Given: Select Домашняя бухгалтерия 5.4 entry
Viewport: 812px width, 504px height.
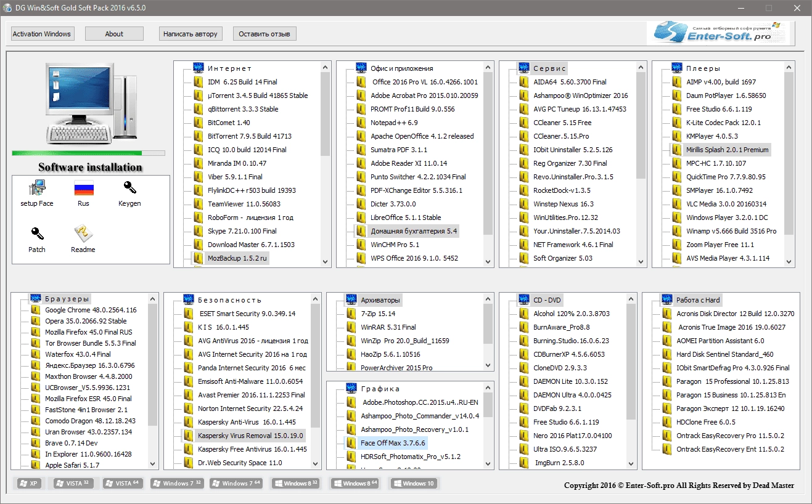Looking at the screenshot, I should point(414,231).
